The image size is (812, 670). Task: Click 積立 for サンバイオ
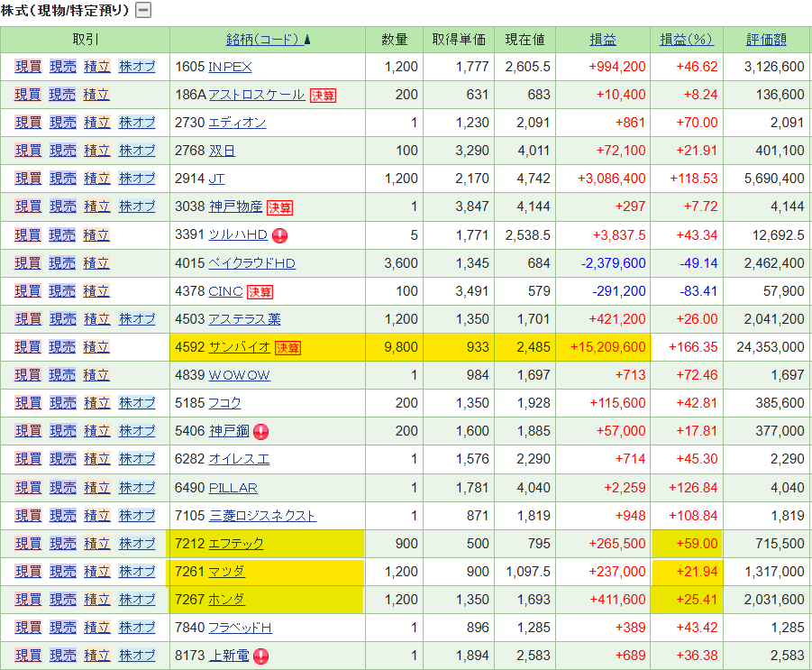96,347
